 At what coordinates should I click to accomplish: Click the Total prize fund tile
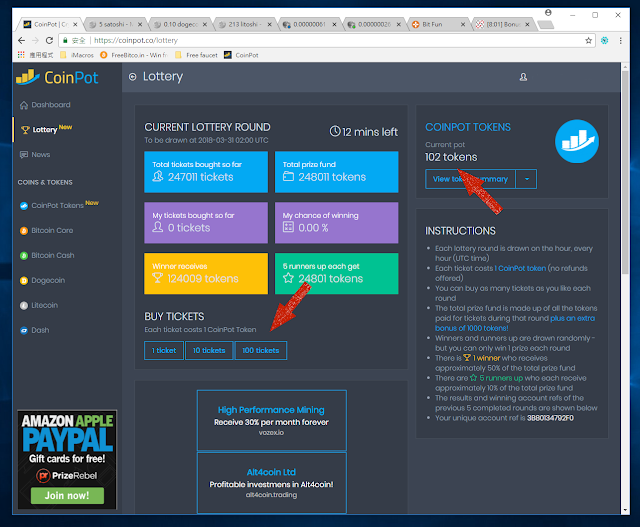(x=336, y=172)
